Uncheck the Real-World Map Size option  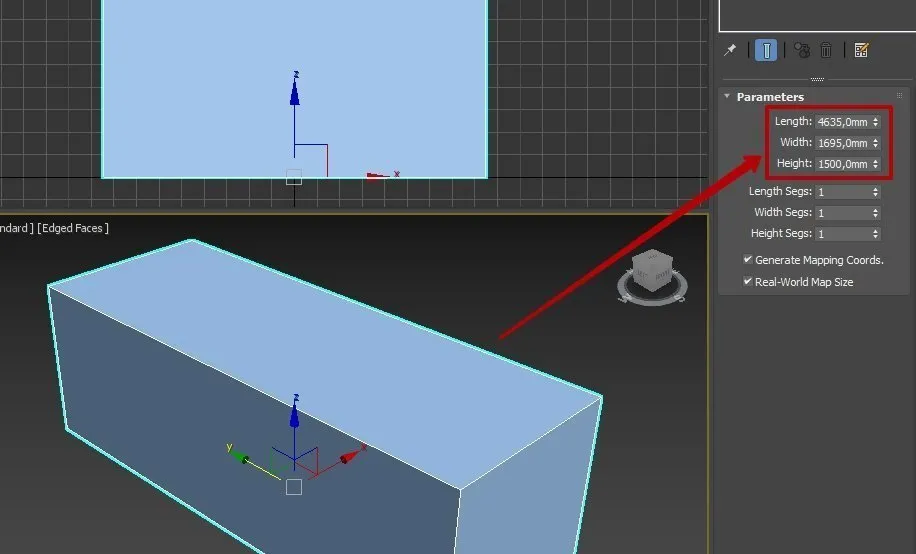tap(748, 282)
